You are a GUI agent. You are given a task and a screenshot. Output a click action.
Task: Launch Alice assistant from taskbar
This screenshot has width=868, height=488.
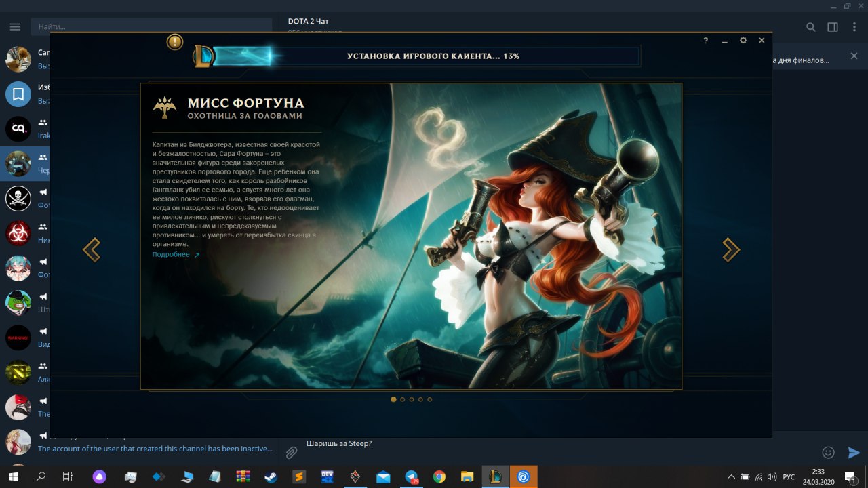click(x=100, y=476)
